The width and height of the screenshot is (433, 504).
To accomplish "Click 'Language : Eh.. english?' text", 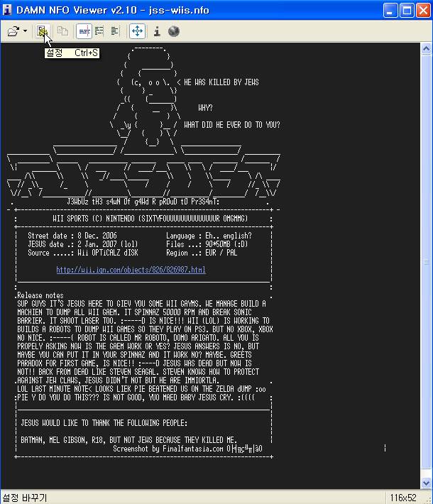I will (x=209, y=236).
